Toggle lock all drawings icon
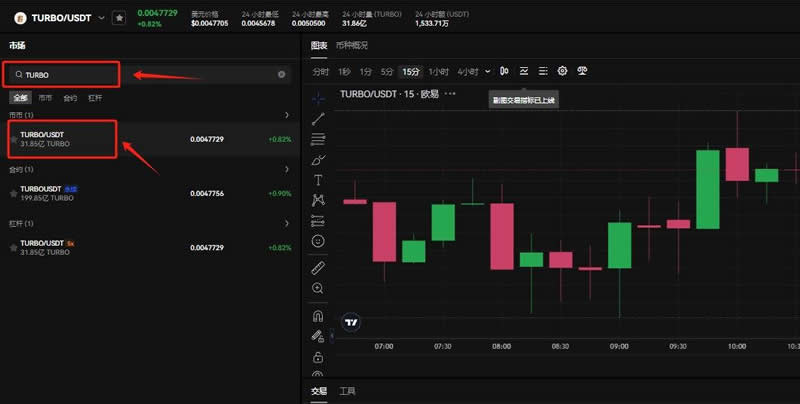Screen dimensions: 800x404 (318, 357)
